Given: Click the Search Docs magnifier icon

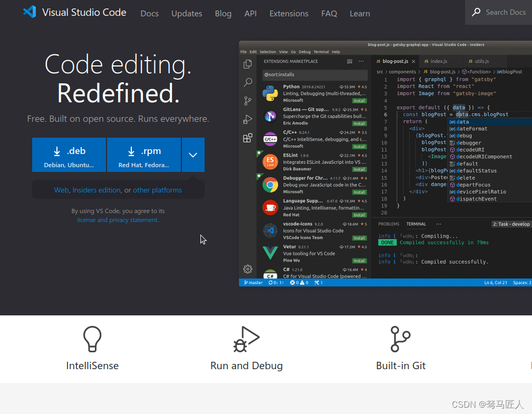Looking at the screenshot, I should point(476,12).
